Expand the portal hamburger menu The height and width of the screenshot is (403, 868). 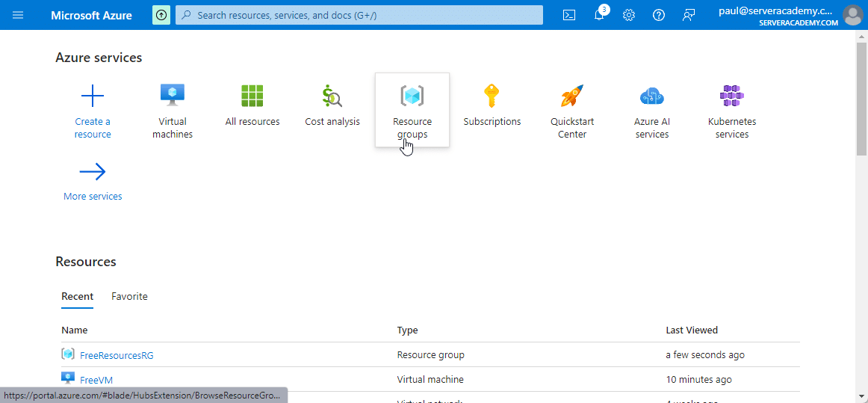click(18, 15)
